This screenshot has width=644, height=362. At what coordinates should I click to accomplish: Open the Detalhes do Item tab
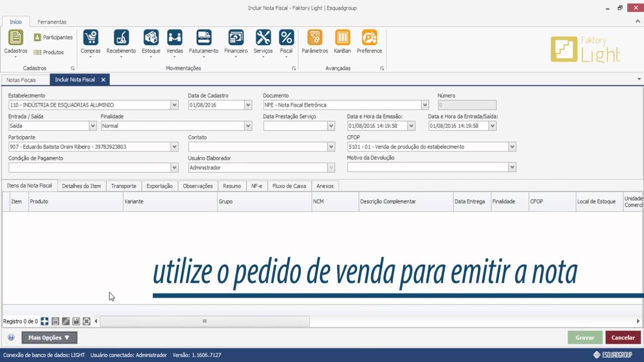[82, 186]
